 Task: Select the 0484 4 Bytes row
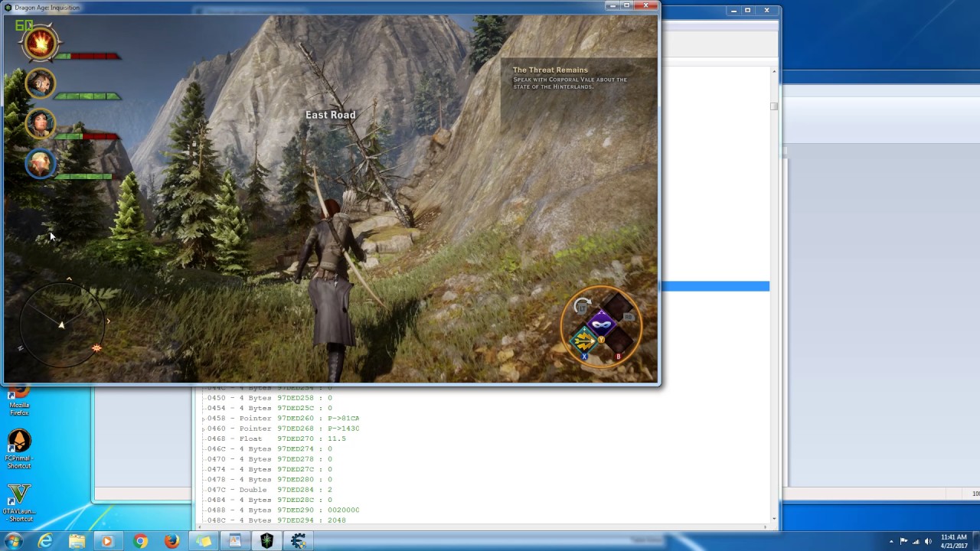pyautogui.click(x=269, y=500)
